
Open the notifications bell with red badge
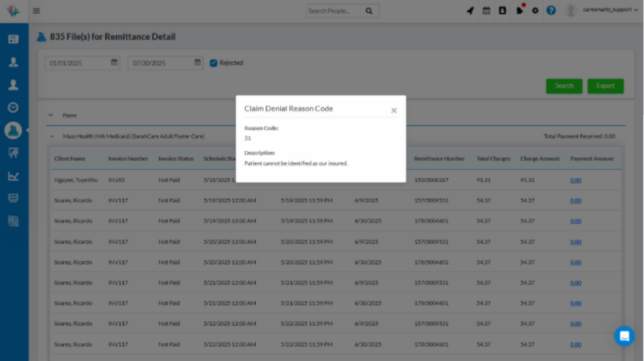pyautogui.click(x=520, y=10)
